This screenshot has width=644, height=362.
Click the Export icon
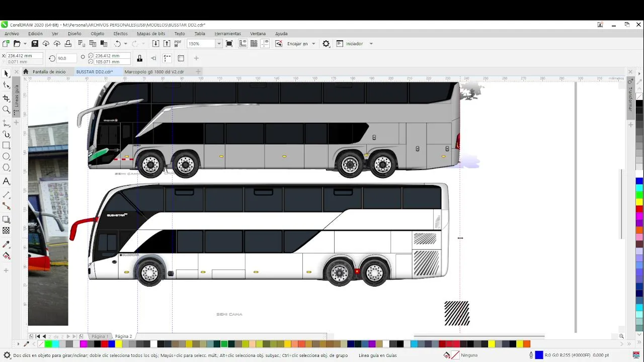point(167,44)
